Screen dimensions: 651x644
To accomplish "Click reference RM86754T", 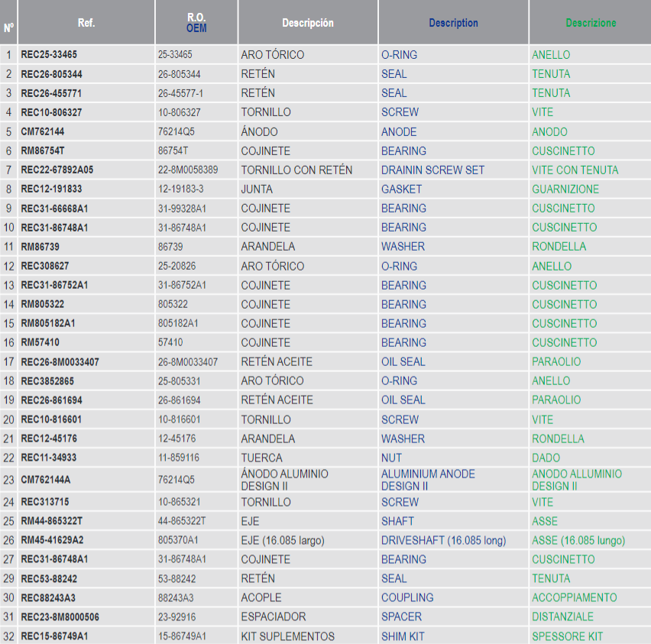I will [x=43, y=151].
